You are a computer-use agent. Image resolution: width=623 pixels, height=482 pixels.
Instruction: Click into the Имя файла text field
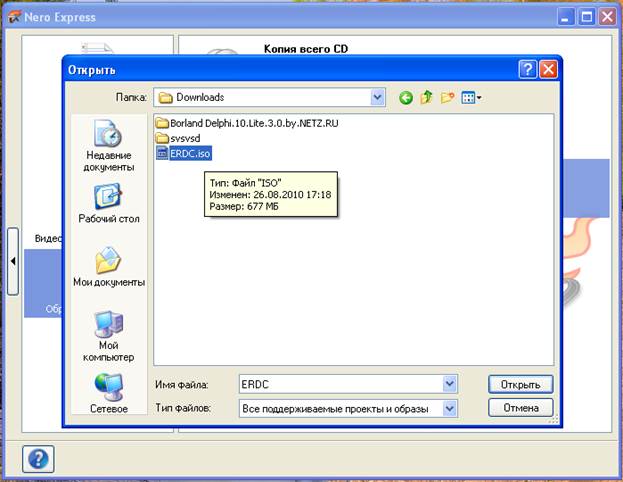341,384
